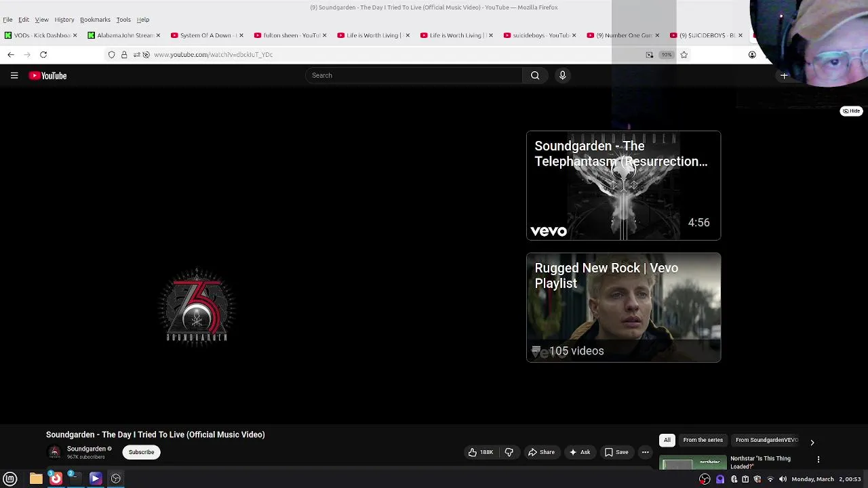Reload the current page

point(43,54)
